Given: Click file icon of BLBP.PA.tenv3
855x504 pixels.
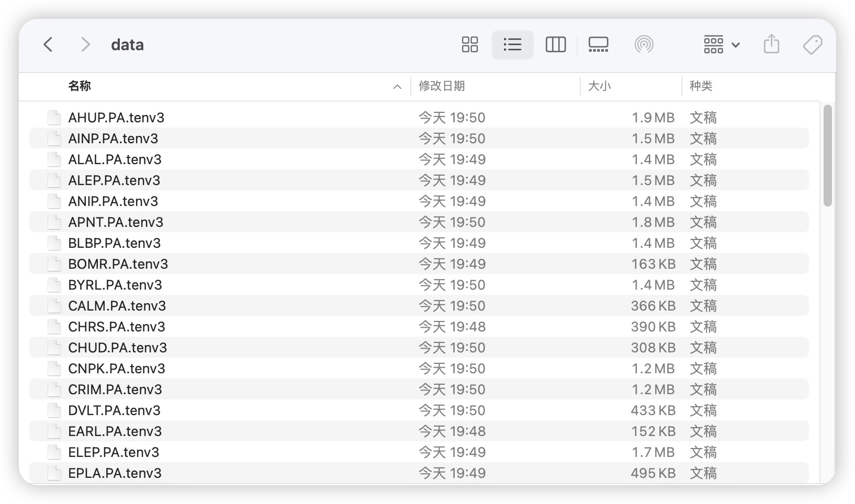Looking at the screenshot, I should point(54,243).
